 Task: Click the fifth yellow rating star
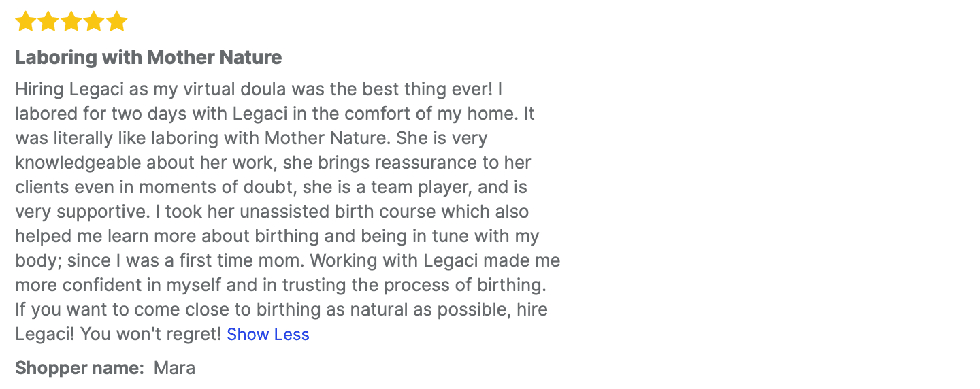click(117, 22)
